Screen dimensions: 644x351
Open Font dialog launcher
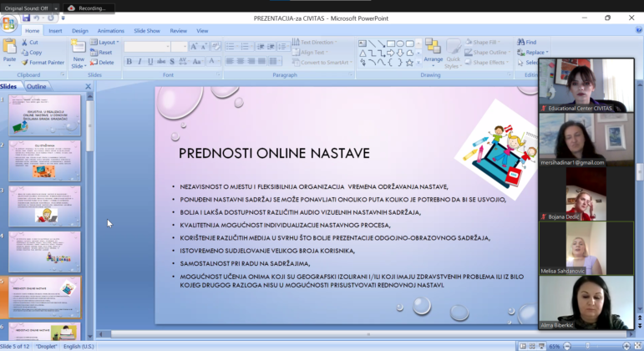click(x=218, y=75)
